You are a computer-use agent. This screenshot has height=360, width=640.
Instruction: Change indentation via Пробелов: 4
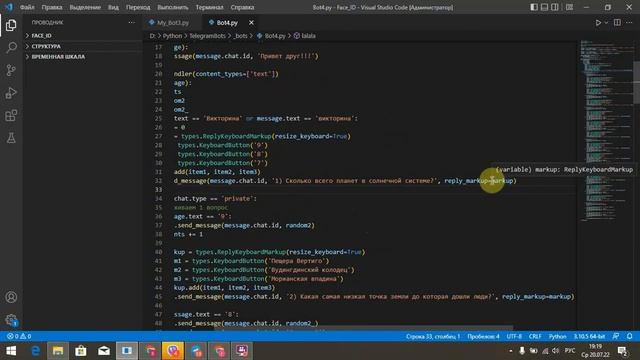[483, 336]
